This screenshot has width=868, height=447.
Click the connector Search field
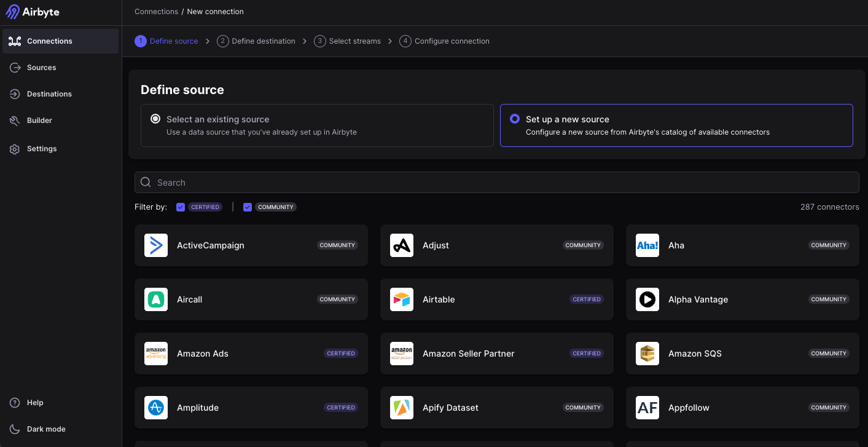coord(496,183)
